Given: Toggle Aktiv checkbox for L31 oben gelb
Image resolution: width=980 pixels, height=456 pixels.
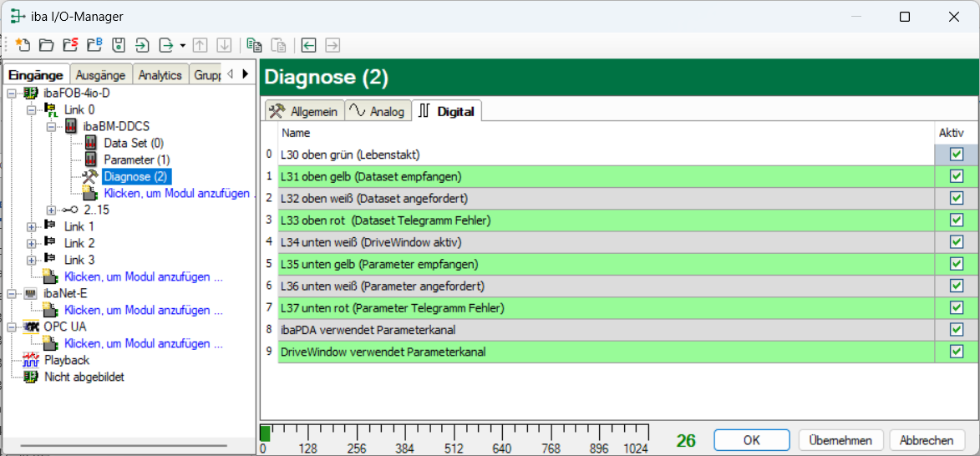Looking at the screenshot, I should pyautogui.click(x=956, y=176).
